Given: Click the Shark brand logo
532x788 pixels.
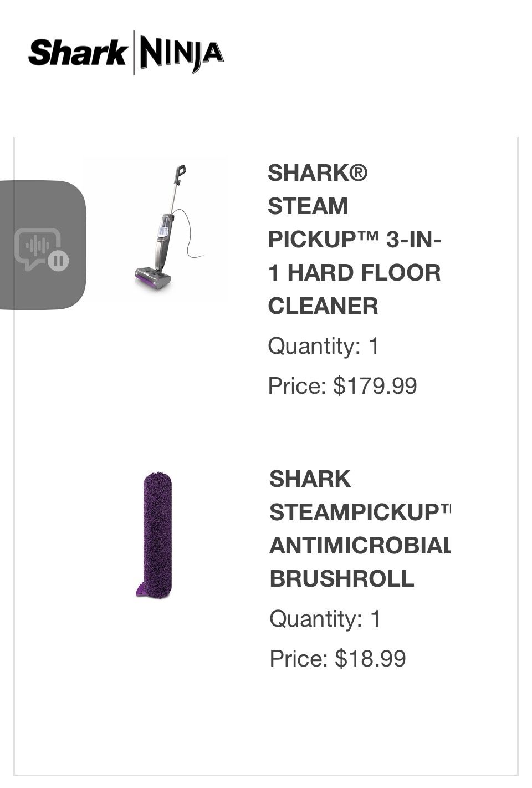Looking at the screenshot, I should [x=77, y=53].
